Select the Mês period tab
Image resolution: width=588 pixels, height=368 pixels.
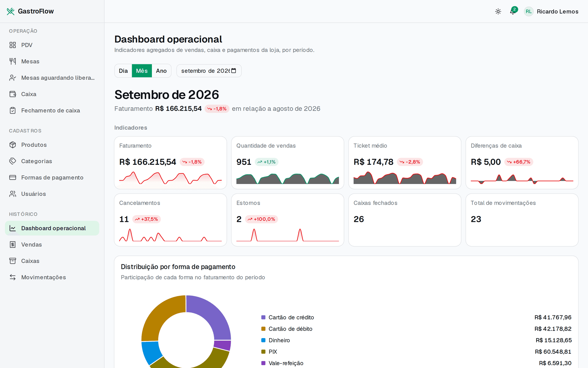142,71
